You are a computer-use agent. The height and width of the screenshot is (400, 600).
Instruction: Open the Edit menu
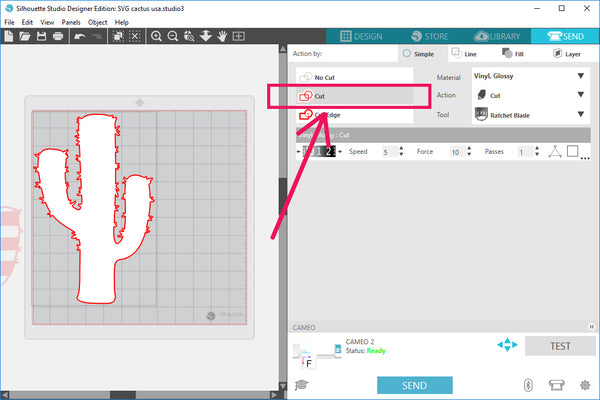27,22
